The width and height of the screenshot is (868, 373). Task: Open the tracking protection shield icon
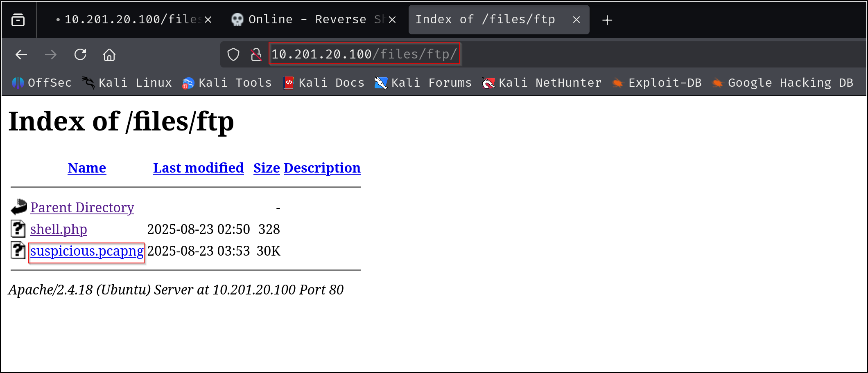(x=233, y=54)
